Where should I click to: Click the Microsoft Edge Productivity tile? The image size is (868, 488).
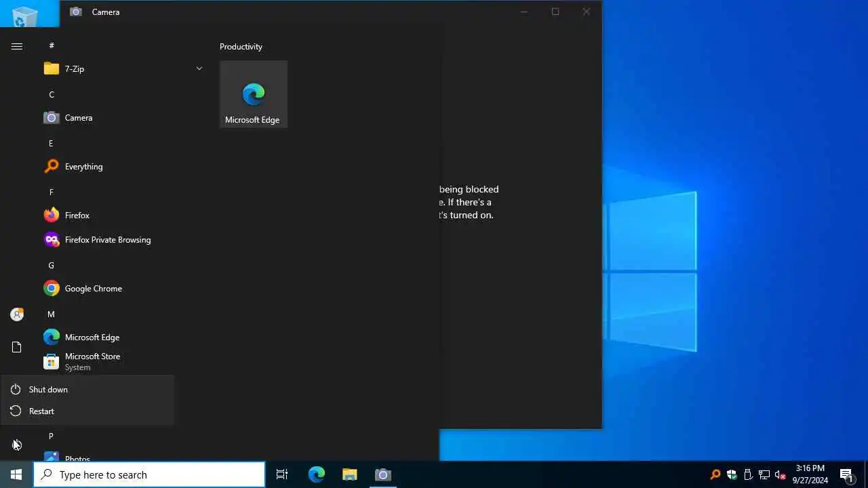(254, 94)
